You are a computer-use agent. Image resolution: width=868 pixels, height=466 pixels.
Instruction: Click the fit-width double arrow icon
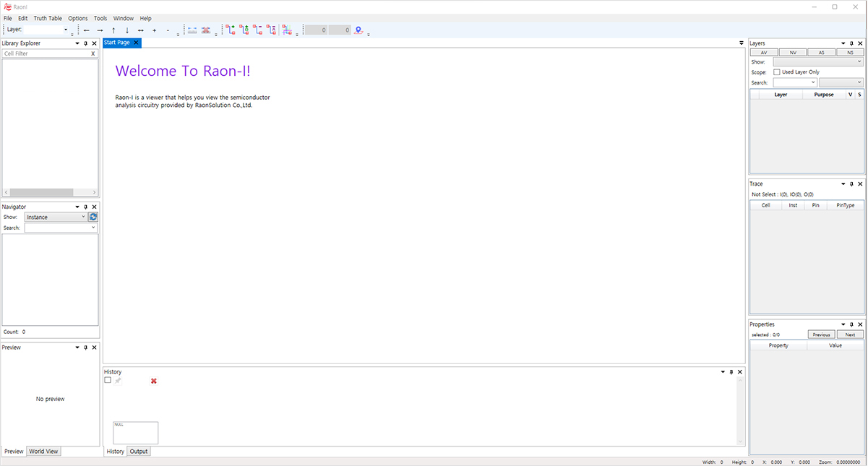[x=141, y=30]
